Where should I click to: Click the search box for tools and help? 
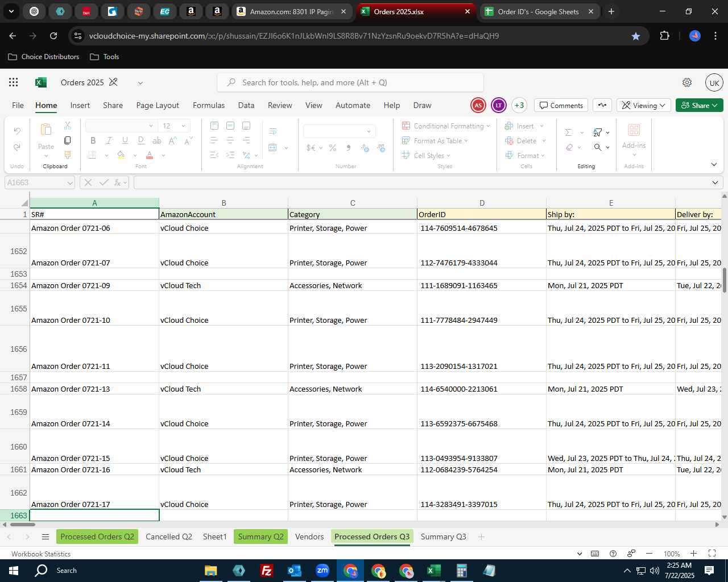(x=350, y=82)
